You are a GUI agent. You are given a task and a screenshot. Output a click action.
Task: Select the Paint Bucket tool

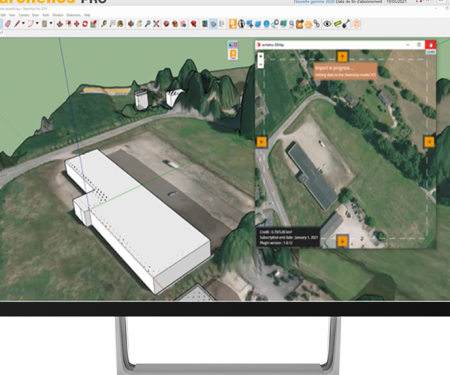tap(120, 24)
